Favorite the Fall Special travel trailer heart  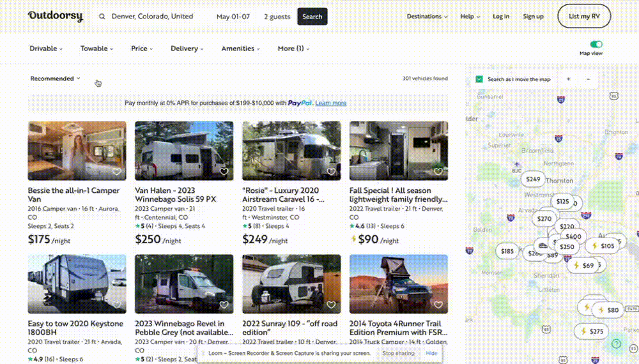438,172
